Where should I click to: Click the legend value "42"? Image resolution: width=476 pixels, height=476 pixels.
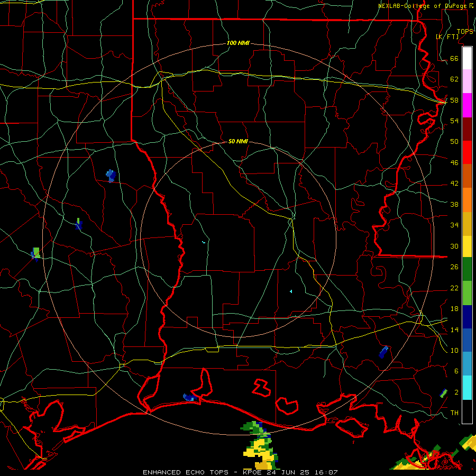[454, 184]
